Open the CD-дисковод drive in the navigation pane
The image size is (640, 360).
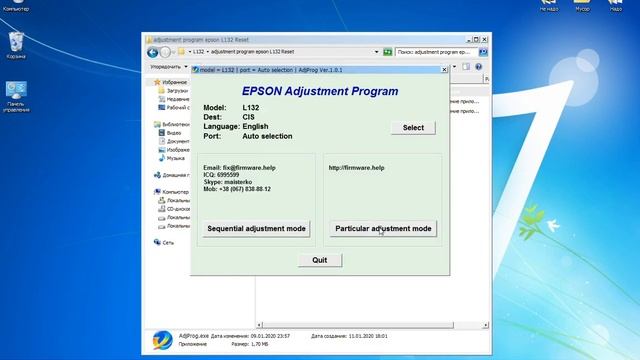174,209
